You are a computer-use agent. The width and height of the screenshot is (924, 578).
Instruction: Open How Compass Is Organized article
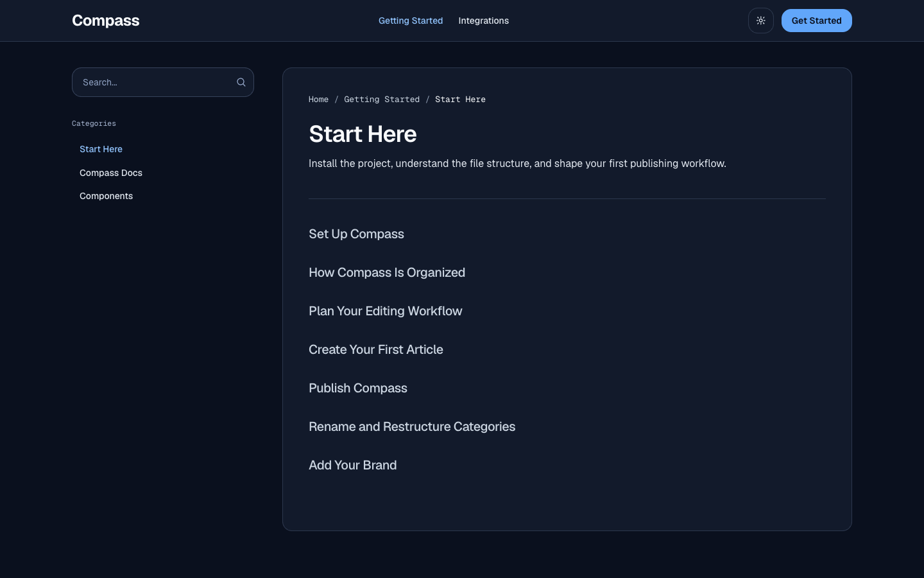pyautogui.click(x=387, y=272)
